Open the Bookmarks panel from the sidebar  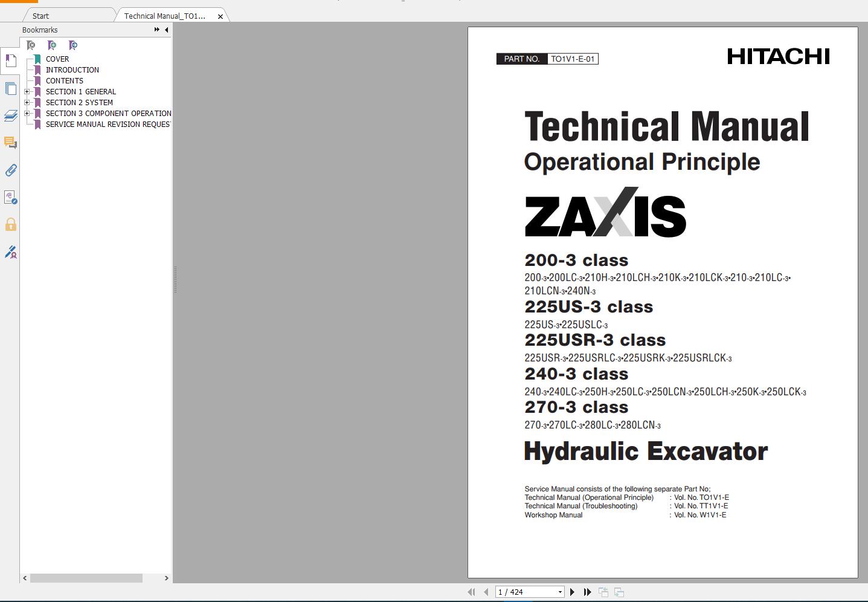pos(10,60)
